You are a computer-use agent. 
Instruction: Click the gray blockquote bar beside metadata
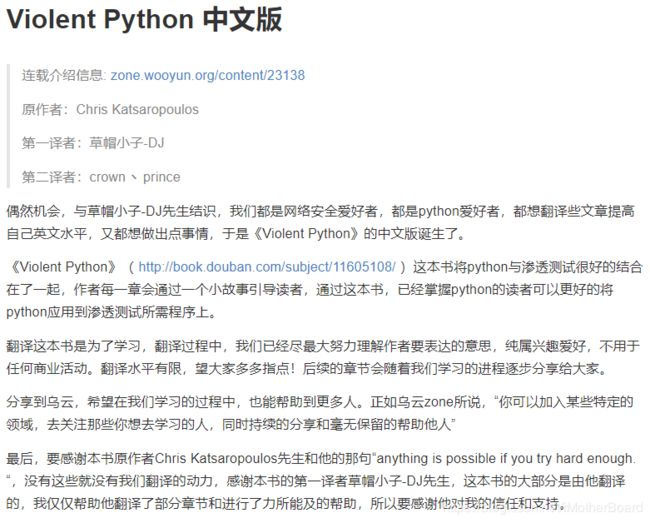[x=8, y=126]
